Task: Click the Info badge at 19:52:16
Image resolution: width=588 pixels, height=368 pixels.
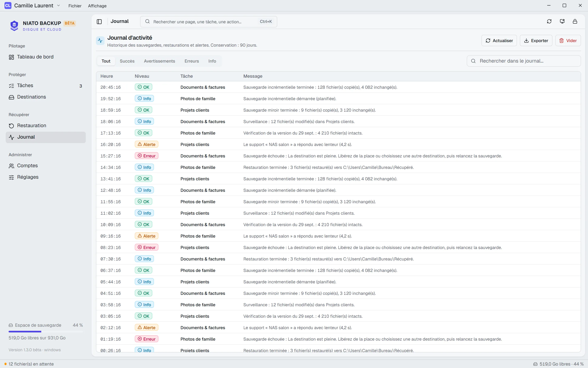Action: [x=144, y=99]
